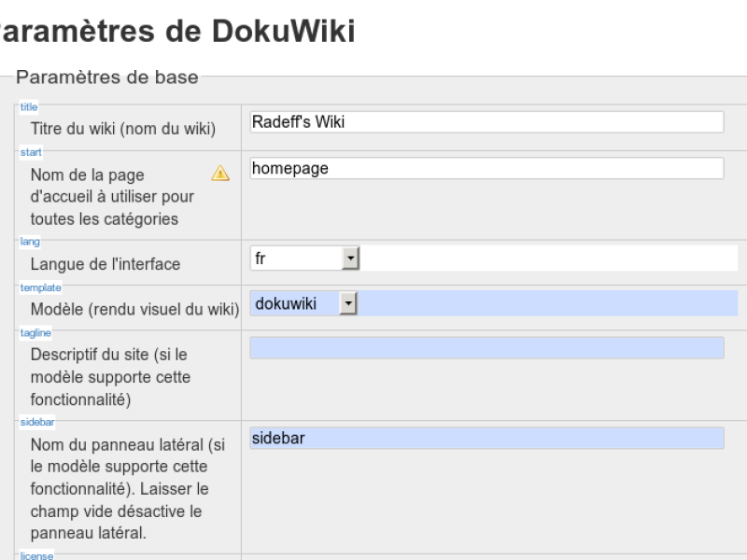
Task: Edit the start page name field 'homepage'
Action: [486, 168]
